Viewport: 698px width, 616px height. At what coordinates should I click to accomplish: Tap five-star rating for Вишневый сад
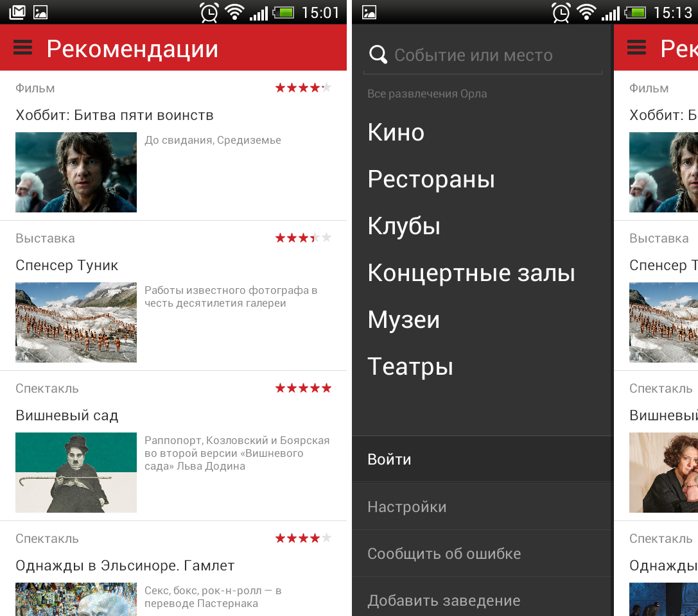(303, 388)
